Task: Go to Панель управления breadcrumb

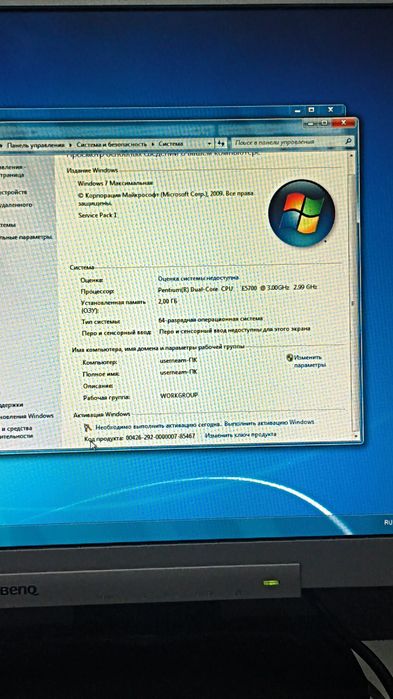Action: pyautogui.click(x=36, y=145)
